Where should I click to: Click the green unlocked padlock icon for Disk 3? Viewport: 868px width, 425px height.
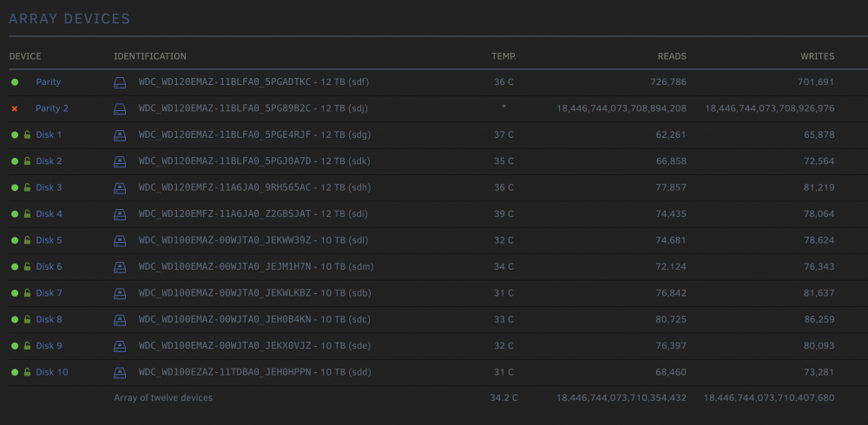pyautogui.click(x=27, y=188)
